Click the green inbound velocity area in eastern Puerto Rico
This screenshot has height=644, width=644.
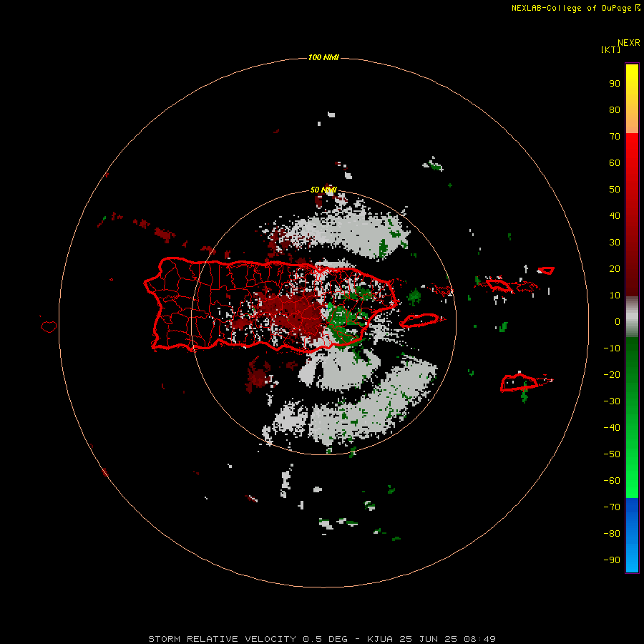coord(344,323)
